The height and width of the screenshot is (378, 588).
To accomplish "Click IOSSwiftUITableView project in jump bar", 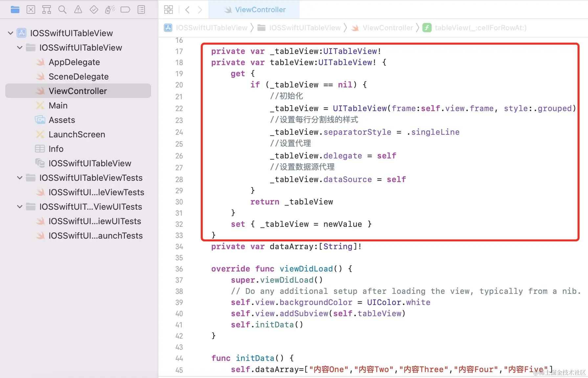I will (206, 28).
